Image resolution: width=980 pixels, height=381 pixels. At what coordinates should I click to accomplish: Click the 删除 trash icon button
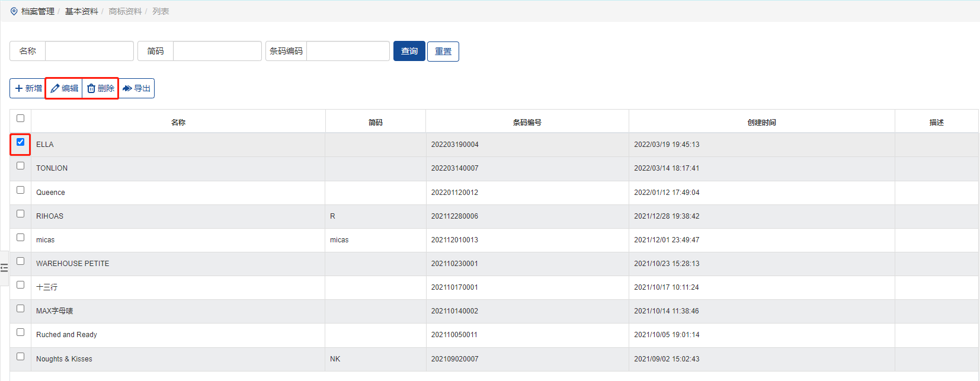pyautogui.click(x=100, y=88)
